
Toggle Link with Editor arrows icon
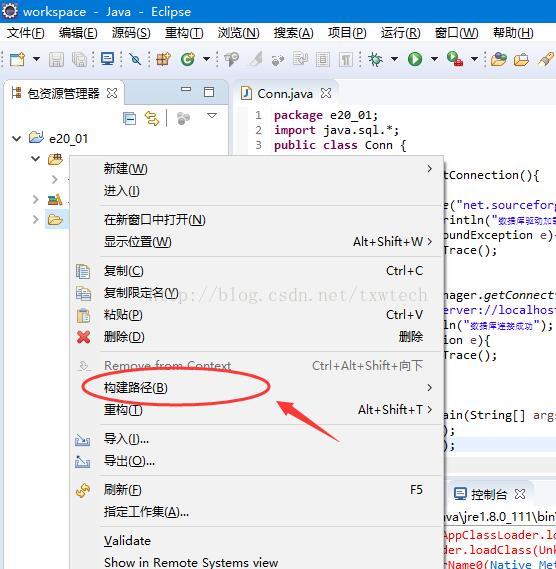(x=152, y=118)
